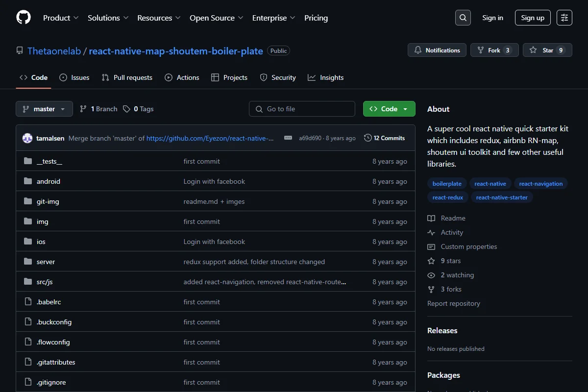Open the Insights tab
The height and width of the screenshot is (392, 588).
click(326, 77)
